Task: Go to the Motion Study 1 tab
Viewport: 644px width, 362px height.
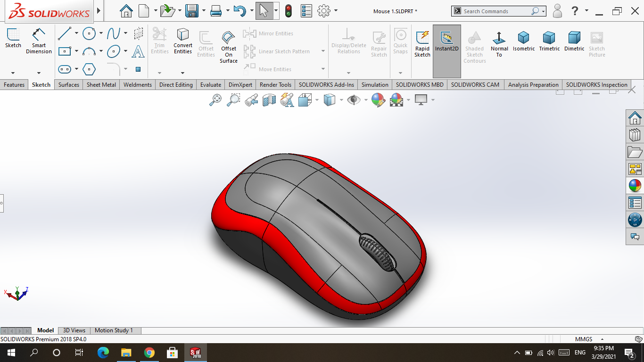Action: tap(114, 330)
